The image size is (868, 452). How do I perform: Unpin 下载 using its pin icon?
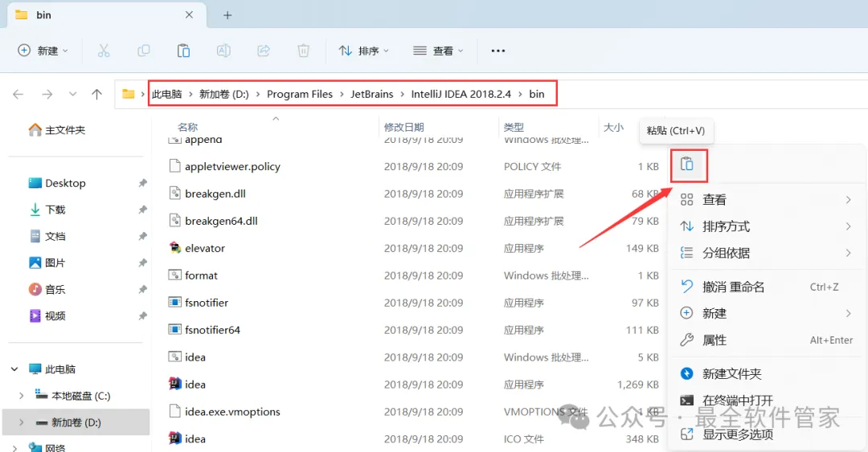pos(143,210)
